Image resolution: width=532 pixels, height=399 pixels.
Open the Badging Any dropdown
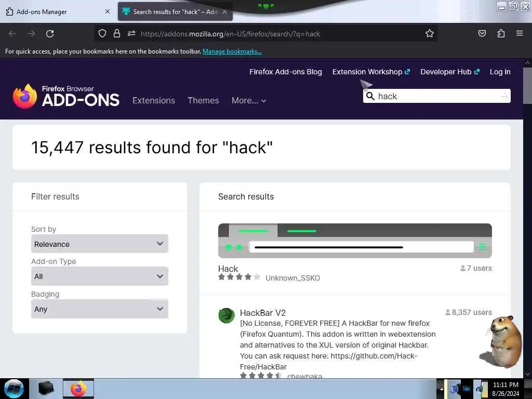[x=100, y=309]
